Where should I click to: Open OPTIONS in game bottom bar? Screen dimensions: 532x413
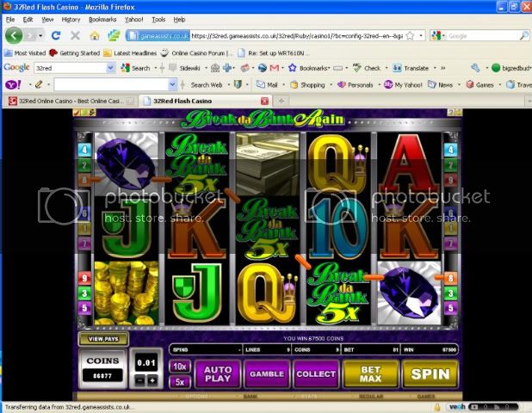[196, 396]
